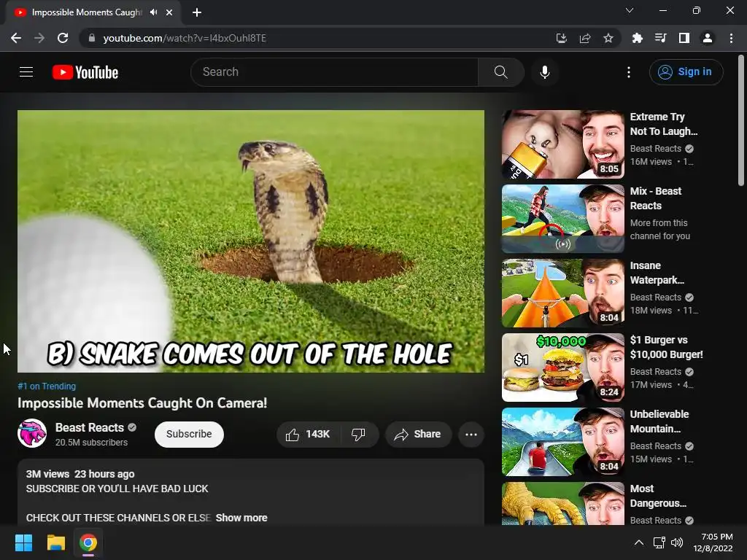The height and width of the screenshot is (560, 747).
Task: Click the Share button
Action: tap(418, 435)
